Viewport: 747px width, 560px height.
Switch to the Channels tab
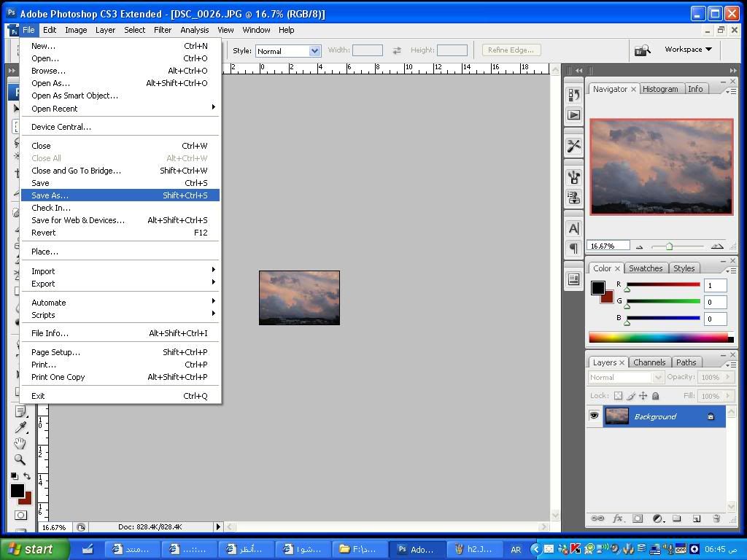coord(649,362)
